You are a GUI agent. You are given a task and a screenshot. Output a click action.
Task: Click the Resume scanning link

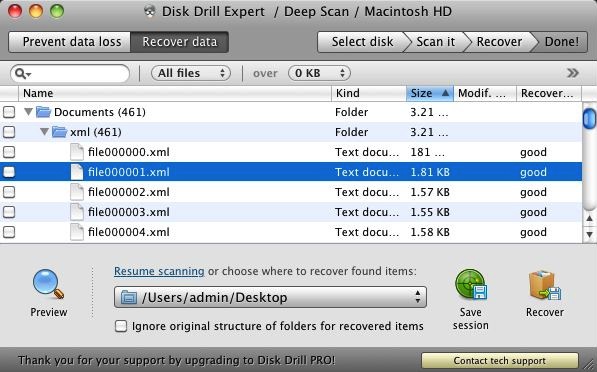click(159, 271)
